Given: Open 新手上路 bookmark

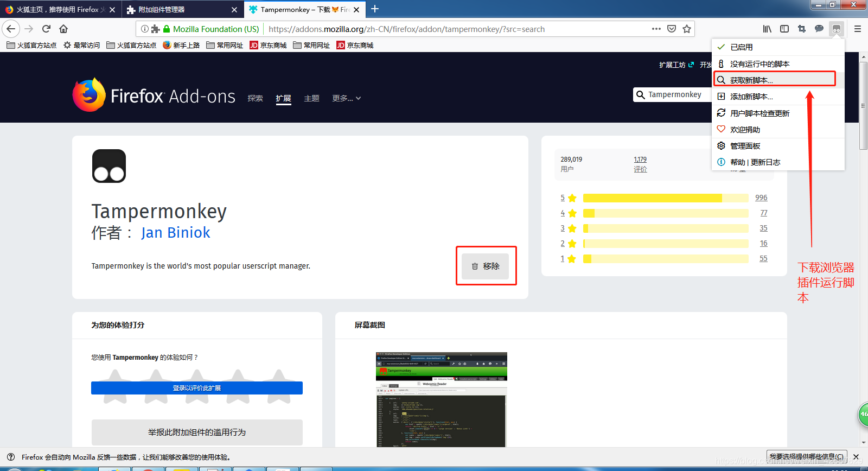Looking at the screenshot, I should [181, 45].
